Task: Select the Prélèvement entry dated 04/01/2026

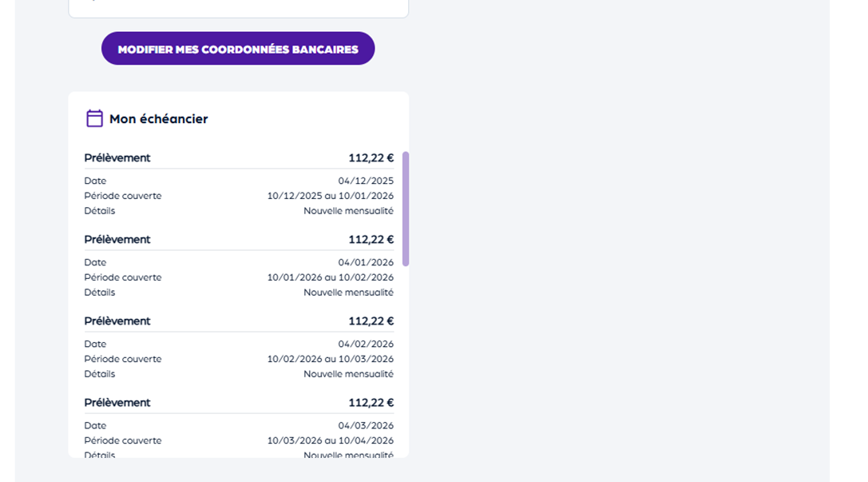Action: (117, 240)
